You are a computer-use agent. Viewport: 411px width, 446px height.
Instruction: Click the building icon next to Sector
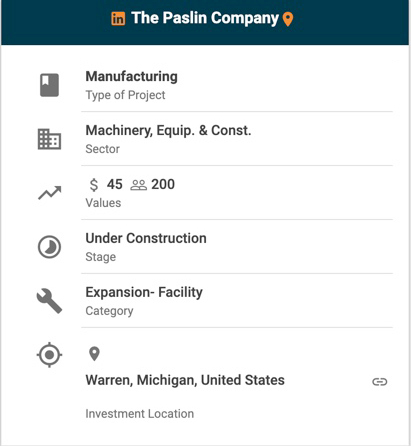pos(49,139)
